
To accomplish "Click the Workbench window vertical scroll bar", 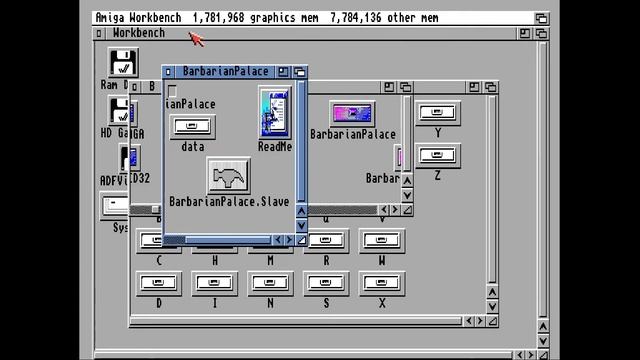I will click(x=542, y=180).
